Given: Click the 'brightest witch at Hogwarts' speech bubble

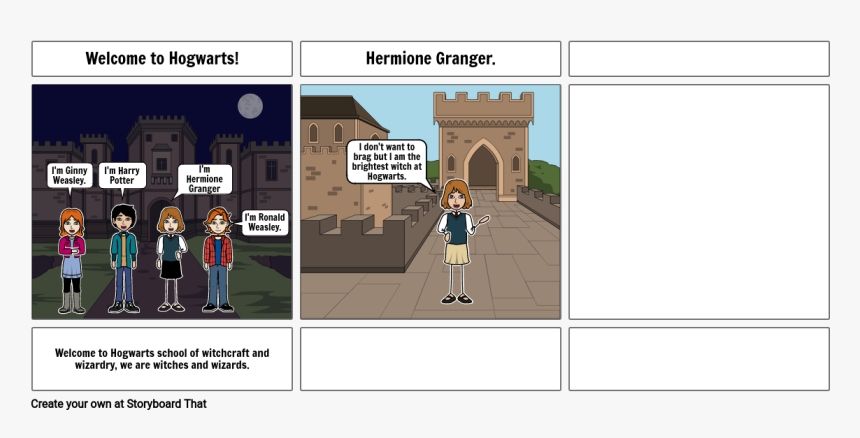Looking at the screenshot, I should click(387, 162).
